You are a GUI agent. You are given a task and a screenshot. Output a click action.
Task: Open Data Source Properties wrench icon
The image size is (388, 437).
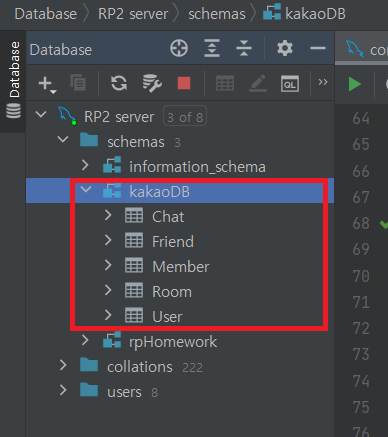152,83
